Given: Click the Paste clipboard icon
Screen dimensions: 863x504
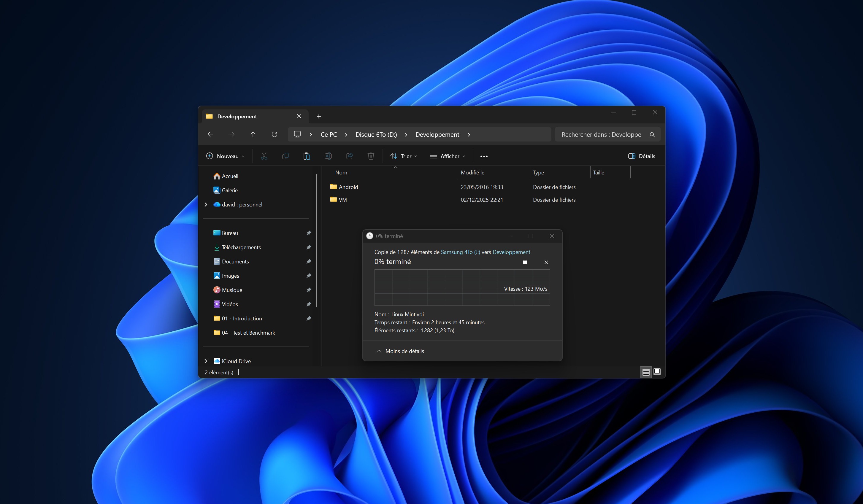Looking at the screenshot, I should 307,156.
